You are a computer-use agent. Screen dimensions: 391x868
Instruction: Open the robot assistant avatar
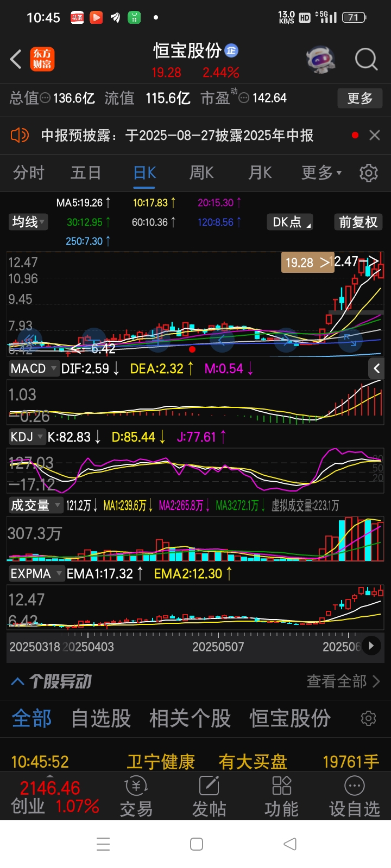coord(320,59)
